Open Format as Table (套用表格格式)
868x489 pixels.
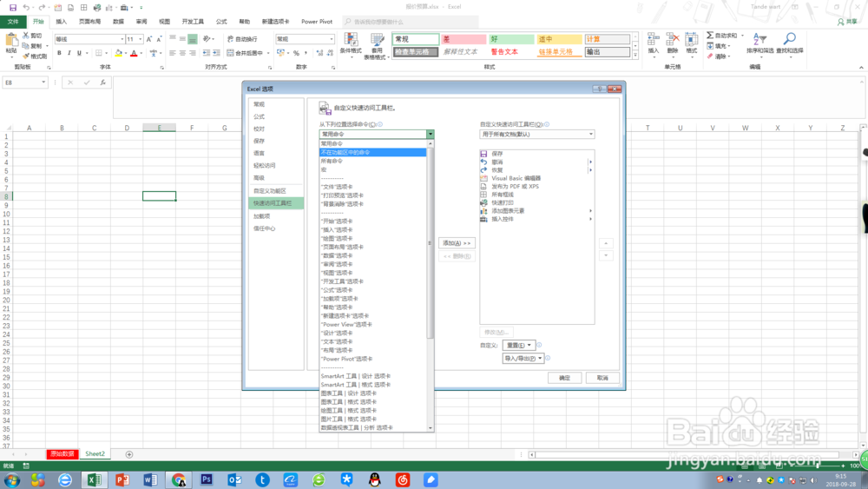pyautogui.click(x=377, y=46)
